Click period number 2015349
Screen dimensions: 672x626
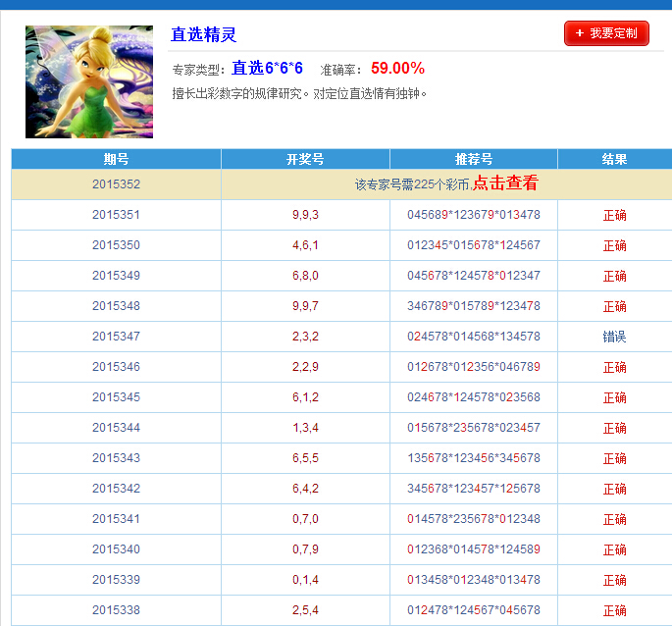pos(116,276)
